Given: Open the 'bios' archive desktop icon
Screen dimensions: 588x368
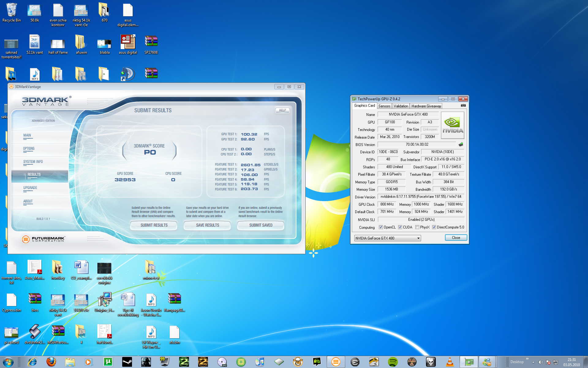Looking at the screenshot, I should (x=35, y=302).
